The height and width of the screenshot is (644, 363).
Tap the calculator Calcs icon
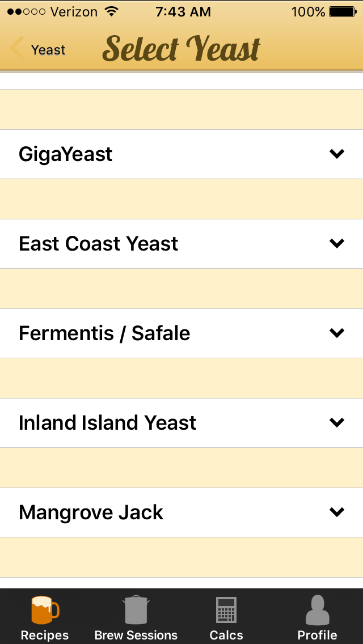coord(226,610)
